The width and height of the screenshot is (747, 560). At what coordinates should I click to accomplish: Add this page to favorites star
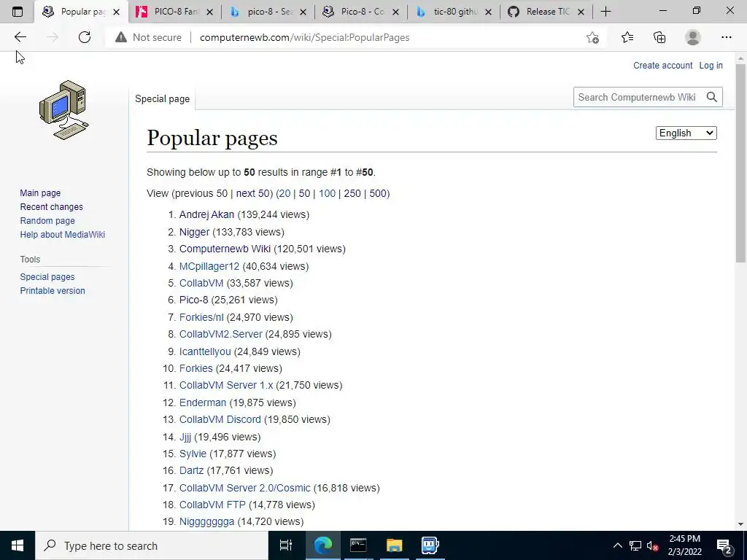point(592,37)
